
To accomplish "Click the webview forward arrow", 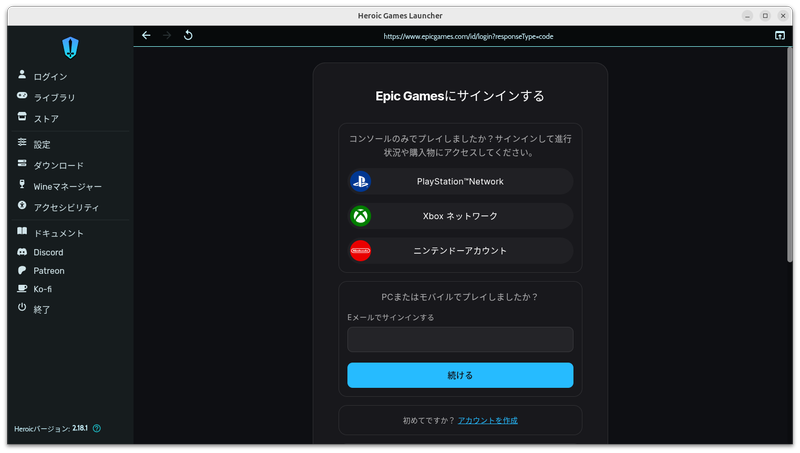I will (167, 35).
